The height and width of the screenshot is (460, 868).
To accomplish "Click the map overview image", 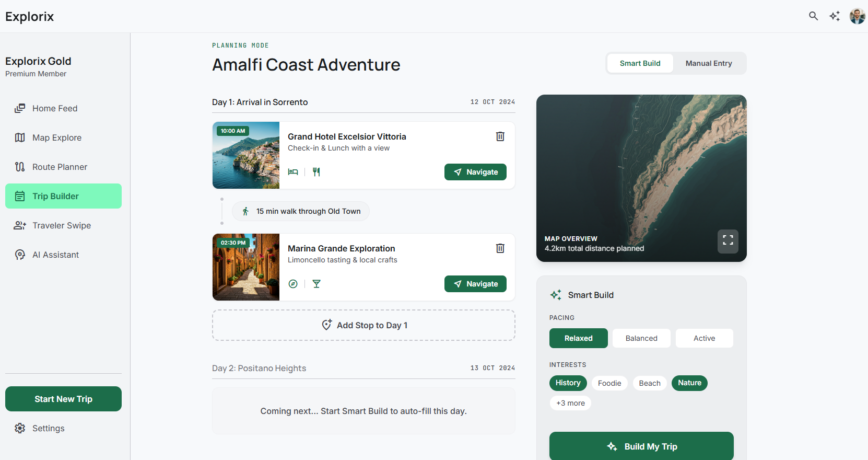I will (x=641, y=178).
